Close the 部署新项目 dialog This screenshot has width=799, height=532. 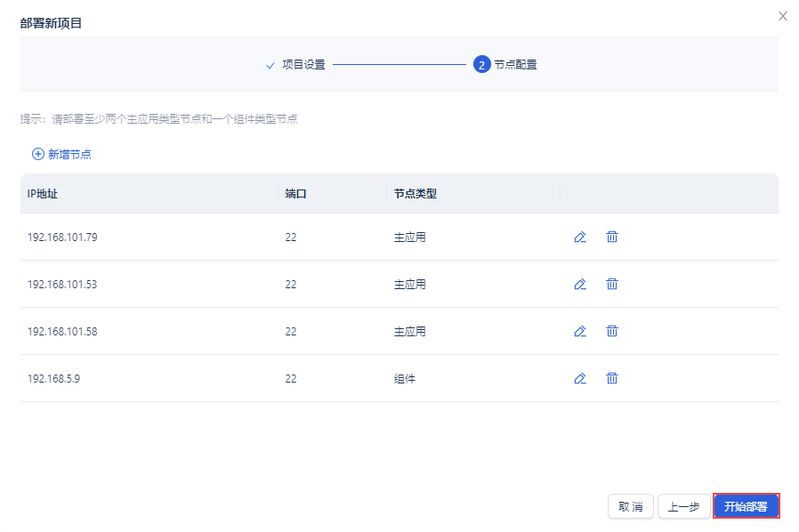[x=783, y=16]
